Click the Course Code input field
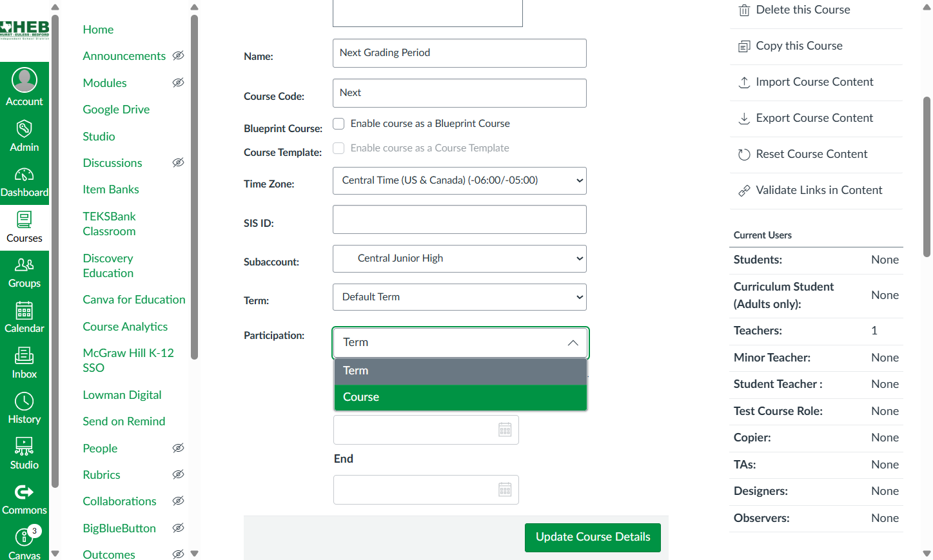 460,93
